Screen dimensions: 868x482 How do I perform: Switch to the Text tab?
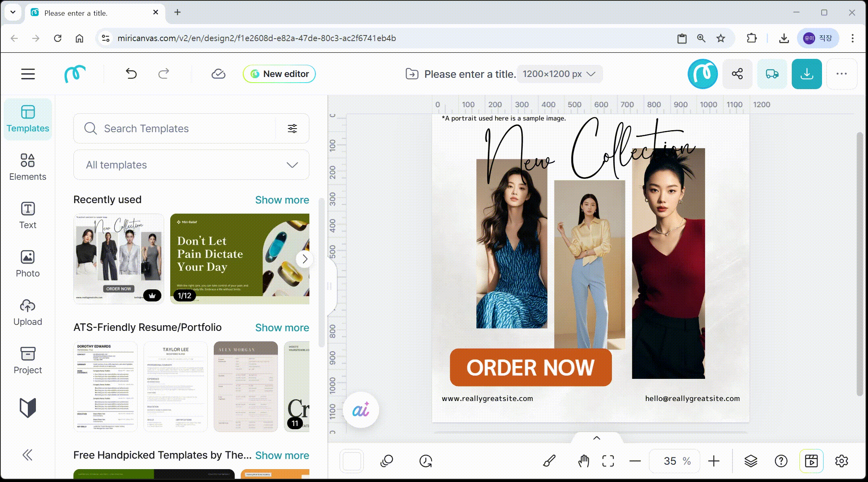27,215
